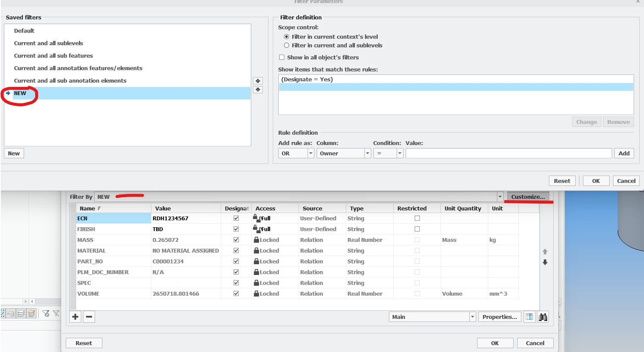Click the sort indicator beside Name header
Screen dimensions: 644x352
point(99,208)
